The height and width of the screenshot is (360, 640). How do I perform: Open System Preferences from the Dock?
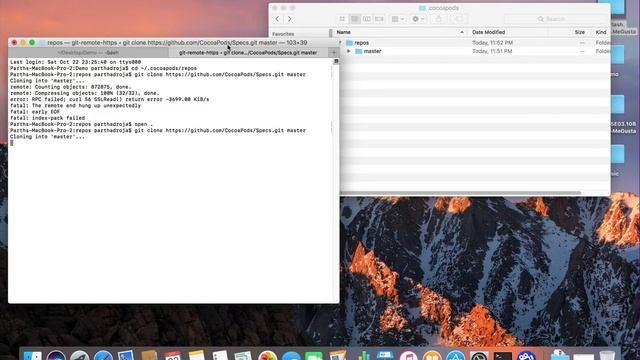[479, 356]
